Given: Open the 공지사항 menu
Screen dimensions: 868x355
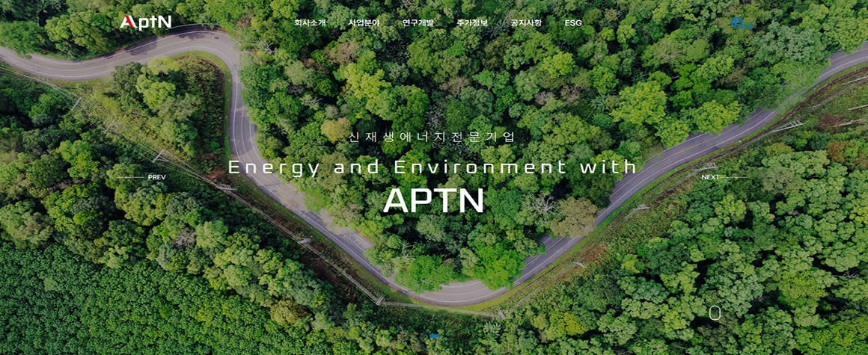Looking at the screenshot, I should click(x=526, y=23).
